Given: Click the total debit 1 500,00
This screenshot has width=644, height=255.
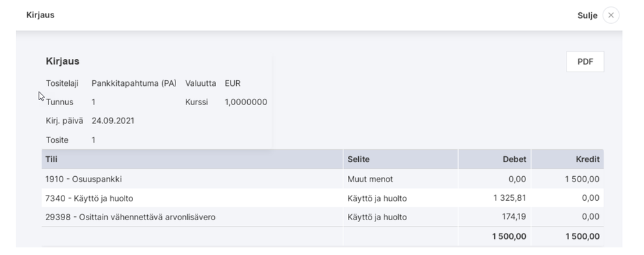Looking at the screenshot, I should pos(509,236).
